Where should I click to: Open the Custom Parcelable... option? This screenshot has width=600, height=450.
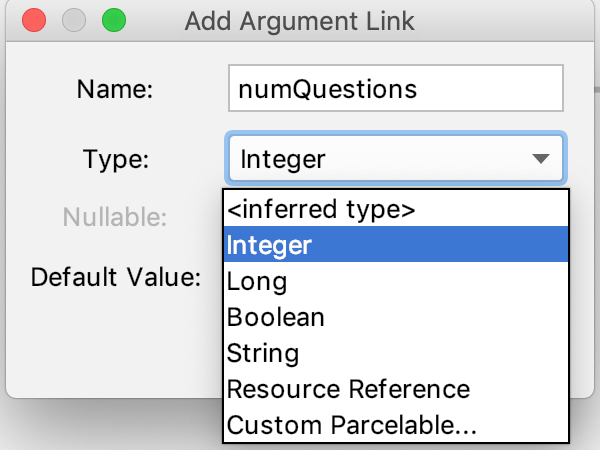tap(352, 425)
